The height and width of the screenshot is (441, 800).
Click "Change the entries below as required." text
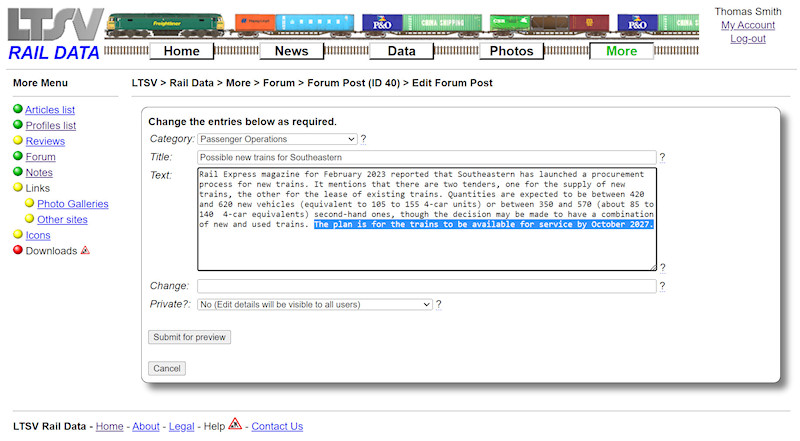(242, 121)
